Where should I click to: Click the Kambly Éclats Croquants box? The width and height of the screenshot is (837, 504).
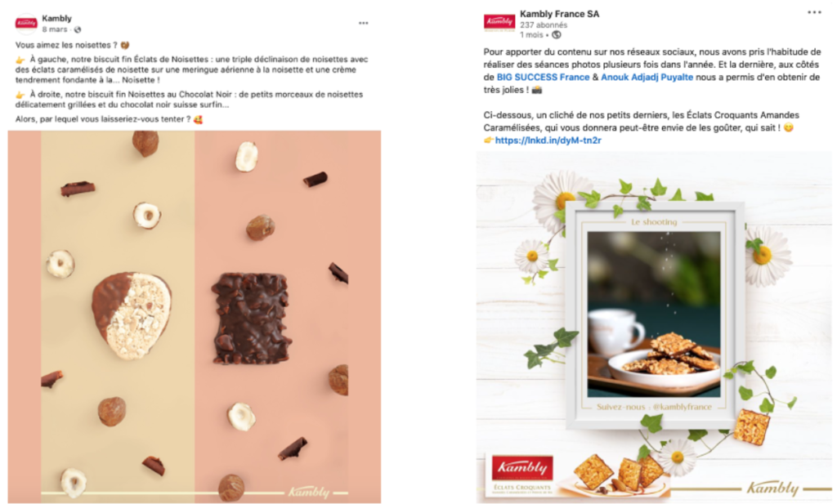point(522,475)
